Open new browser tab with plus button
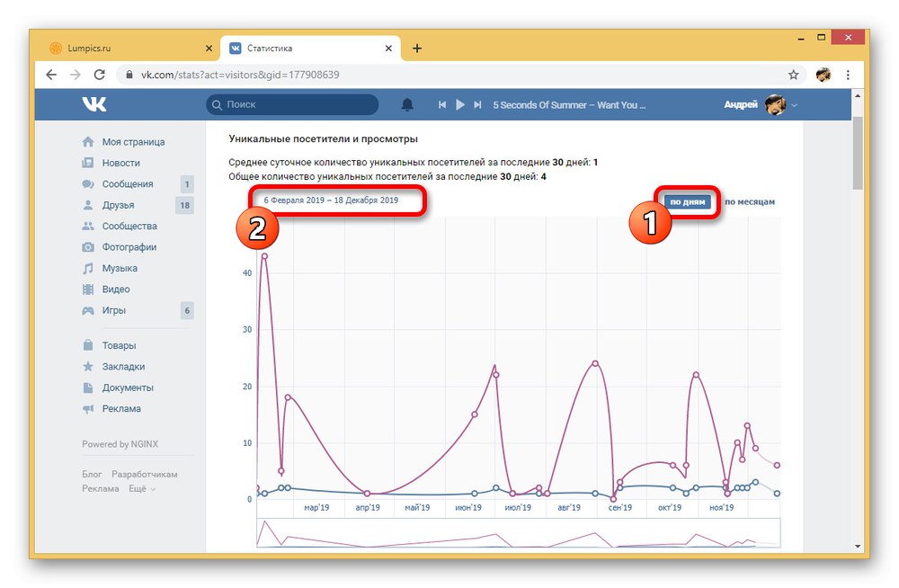Screen dimensions: 899x588 tap(417, 49)
